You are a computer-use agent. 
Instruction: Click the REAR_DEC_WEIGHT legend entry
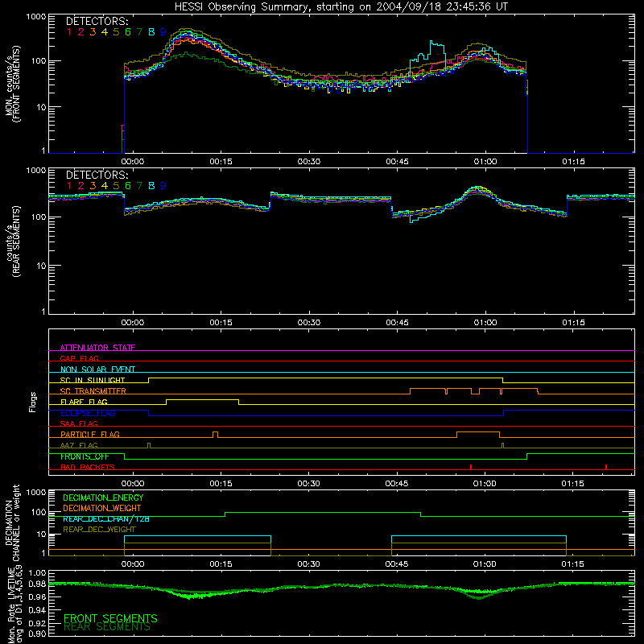coord(99,530)
